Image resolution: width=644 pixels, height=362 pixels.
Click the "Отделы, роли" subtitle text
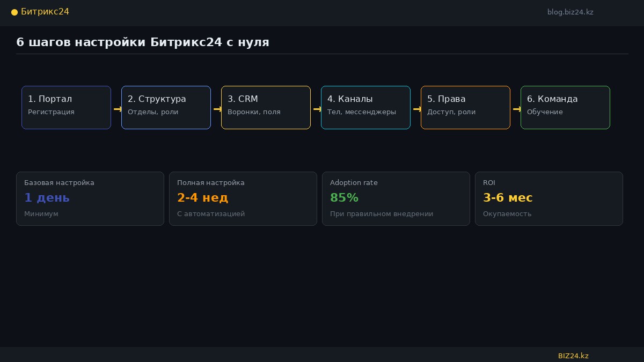click(x=153, y=112)
